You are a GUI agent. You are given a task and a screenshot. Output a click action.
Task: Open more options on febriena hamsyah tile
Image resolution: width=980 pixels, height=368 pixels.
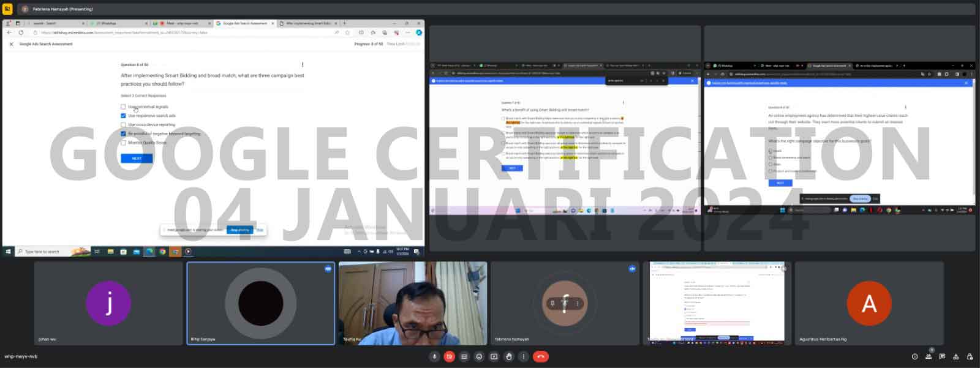point(577,303)
